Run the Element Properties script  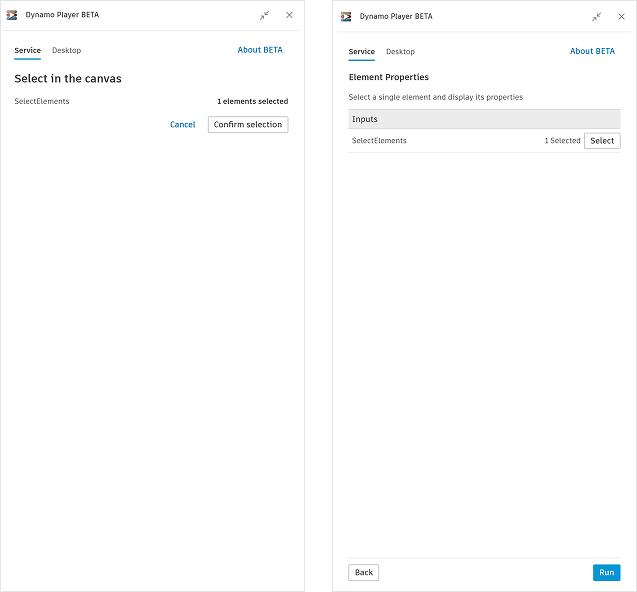(x=606, y=573)
